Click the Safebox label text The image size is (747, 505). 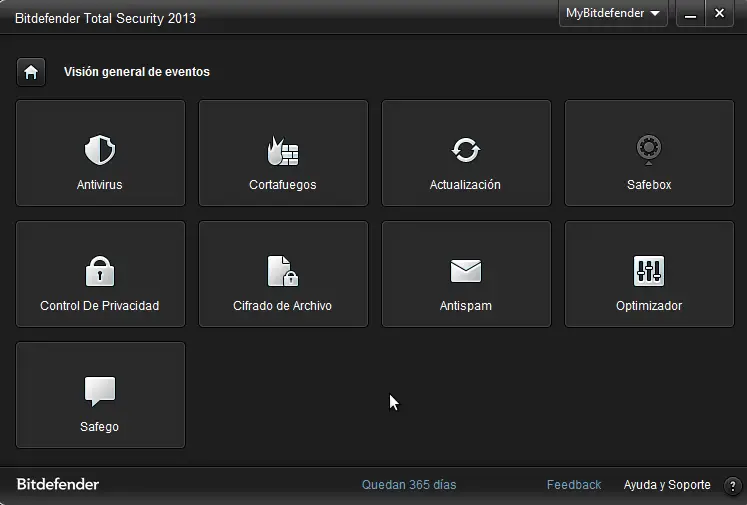click(x=649, y=185)
